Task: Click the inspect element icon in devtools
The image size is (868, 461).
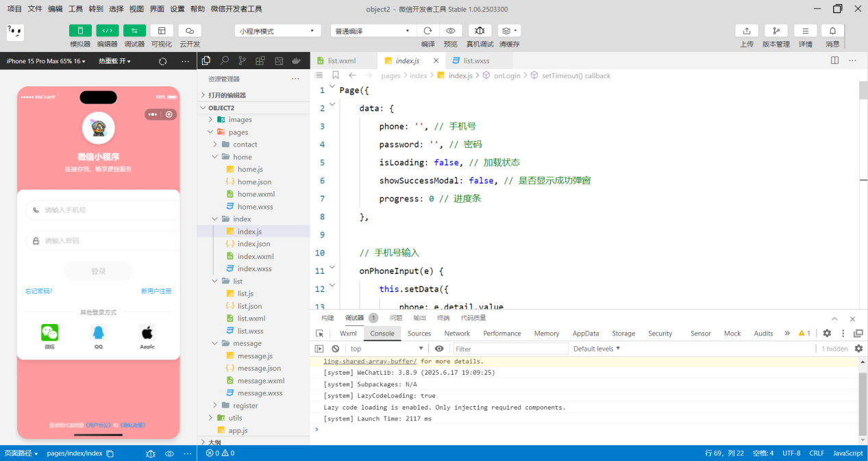Action: click(x=319, y=334)
